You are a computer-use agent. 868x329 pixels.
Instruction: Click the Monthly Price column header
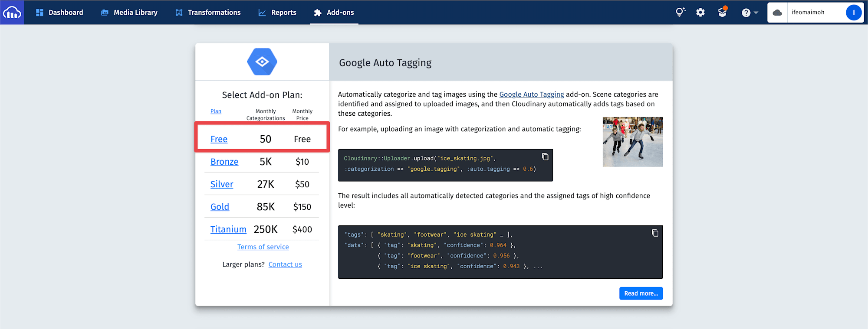pyautogui.click(x=302, y=115)
